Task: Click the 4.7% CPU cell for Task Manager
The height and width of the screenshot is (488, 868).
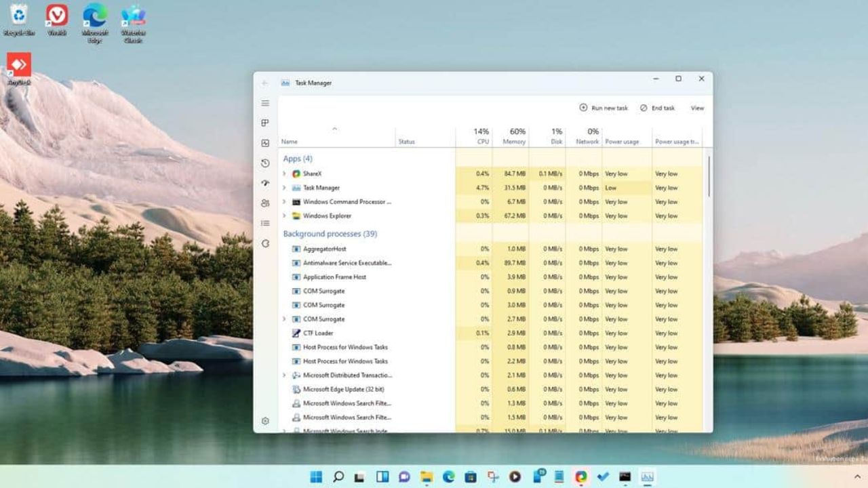Action: (474, 188)
